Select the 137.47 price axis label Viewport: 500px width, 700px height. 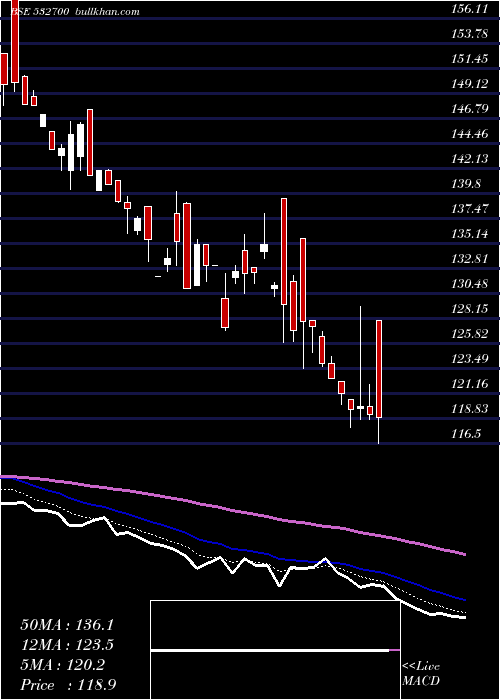point(470,209)
